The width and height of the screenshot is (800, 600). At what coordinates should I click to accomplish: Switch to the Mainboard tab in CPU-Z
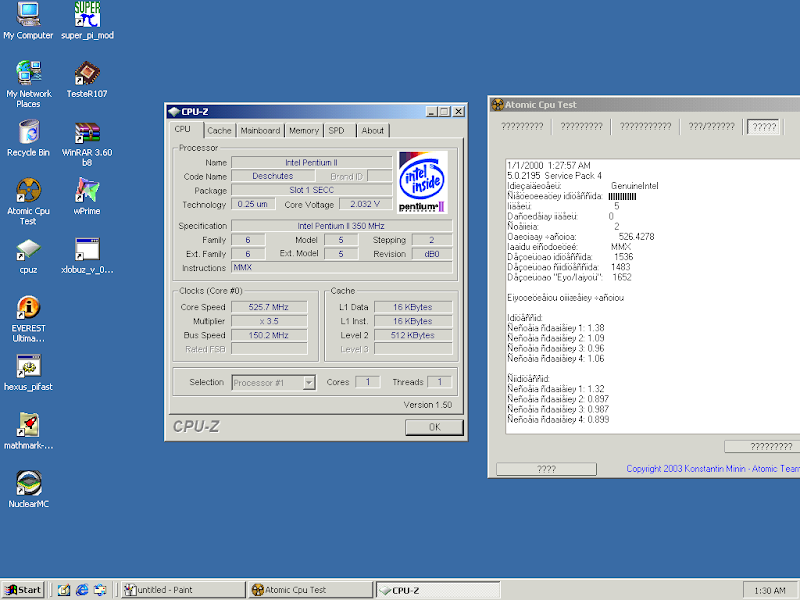260,130
